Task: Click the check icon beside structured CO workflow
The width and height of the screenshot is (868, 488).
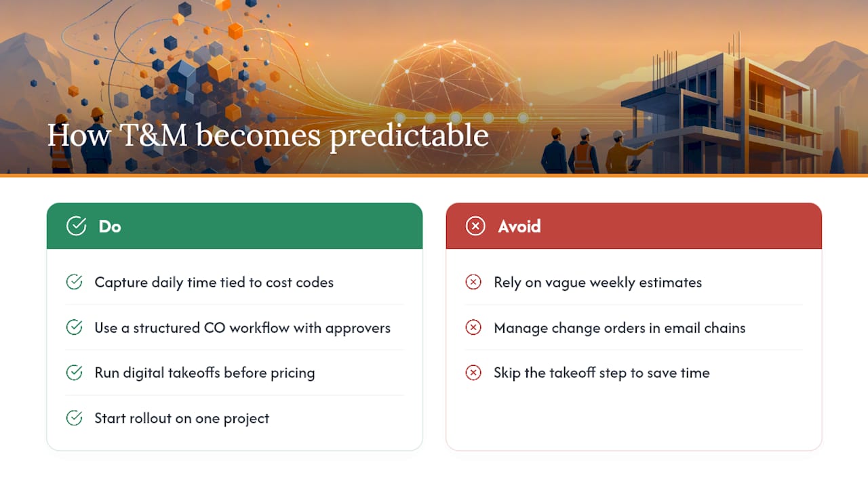Action: 74,327
